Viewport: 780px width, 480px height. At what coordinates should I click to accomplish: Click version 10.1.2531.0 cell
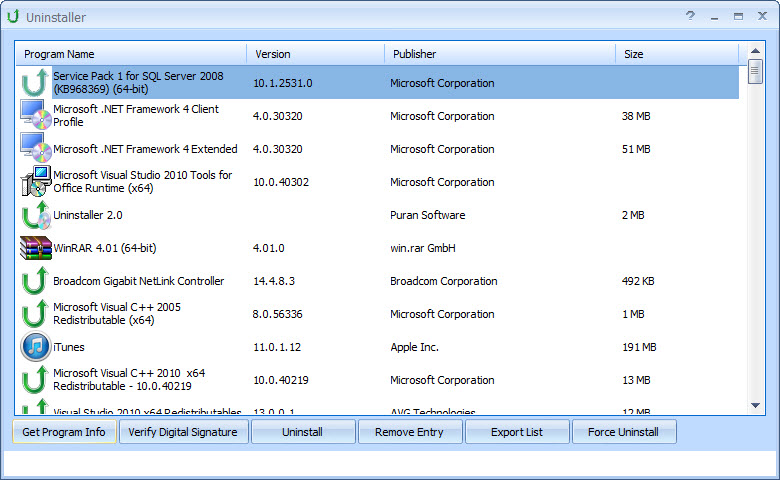point(283,83)
